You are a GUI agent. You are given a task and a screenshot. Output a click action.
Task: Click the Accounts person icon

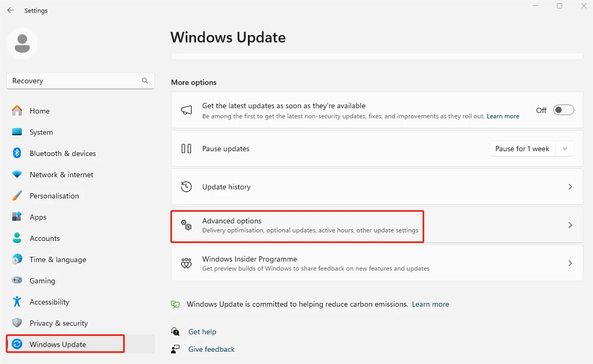pyautogui.click(x=17, y=238)
